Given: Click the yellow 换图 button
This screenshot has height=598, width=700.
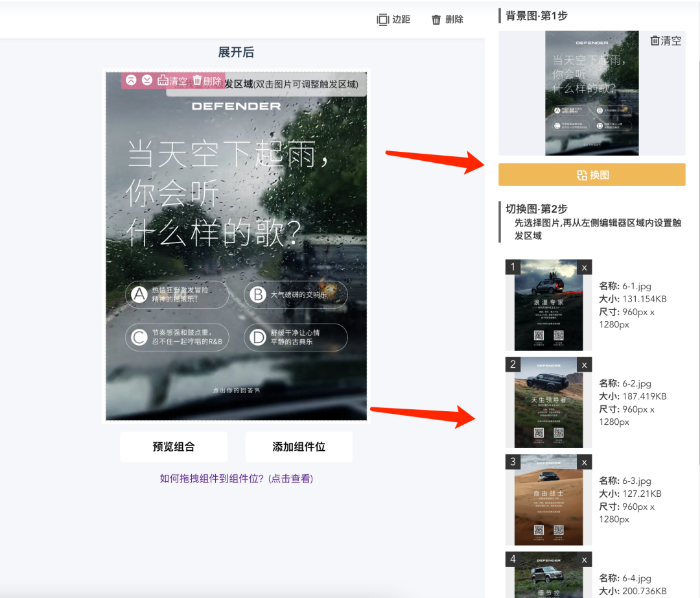Looking at the screenshot, I should coord(592,174).
